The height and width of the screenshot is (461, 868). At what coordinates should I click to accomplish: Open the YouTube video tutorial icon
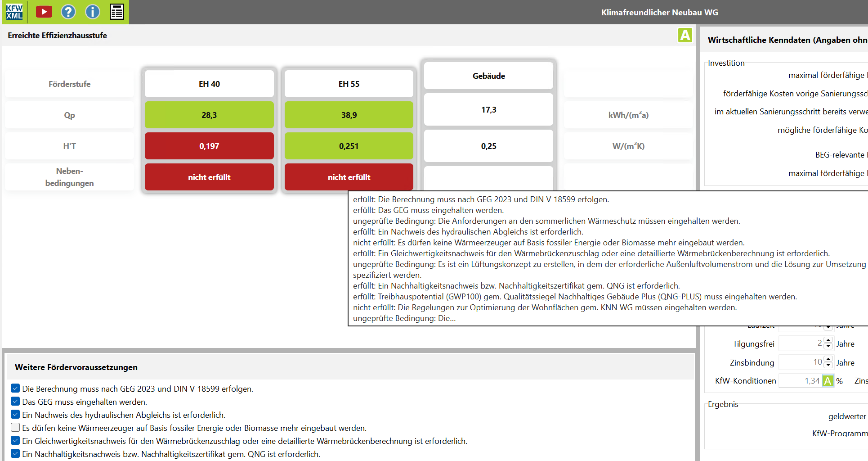pos(44,12)
